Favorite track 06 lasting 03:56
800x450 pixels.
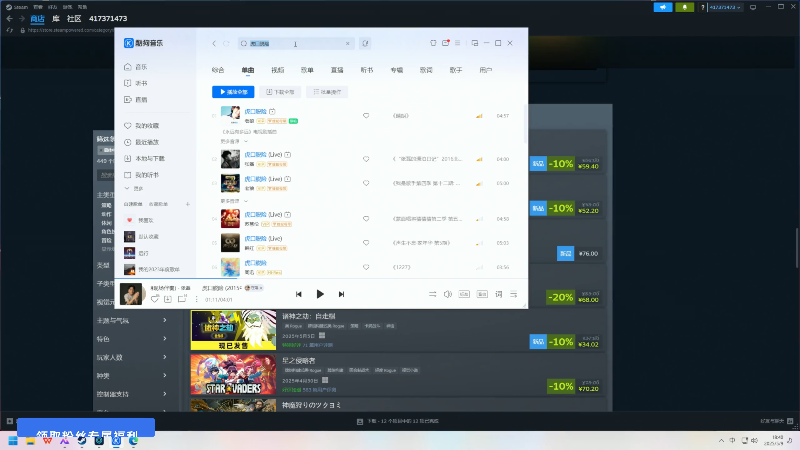click(366, 267)
